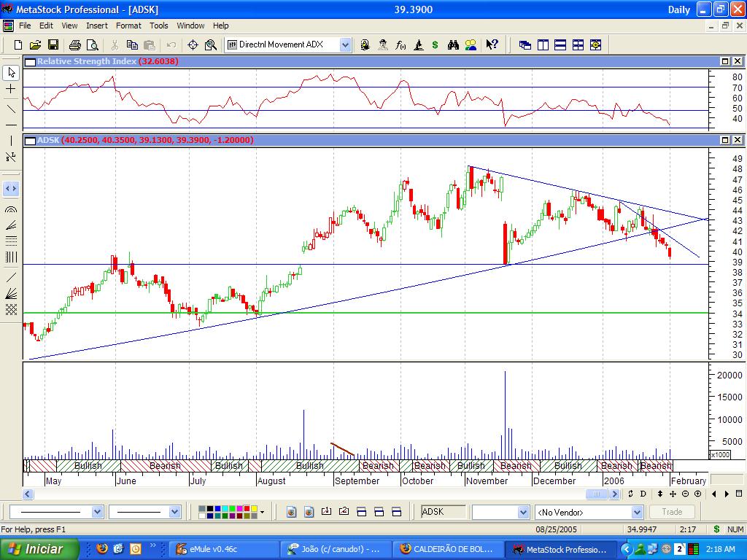Click the horizontal line tool
Screen dimensions: 747x560
point(11,125)
